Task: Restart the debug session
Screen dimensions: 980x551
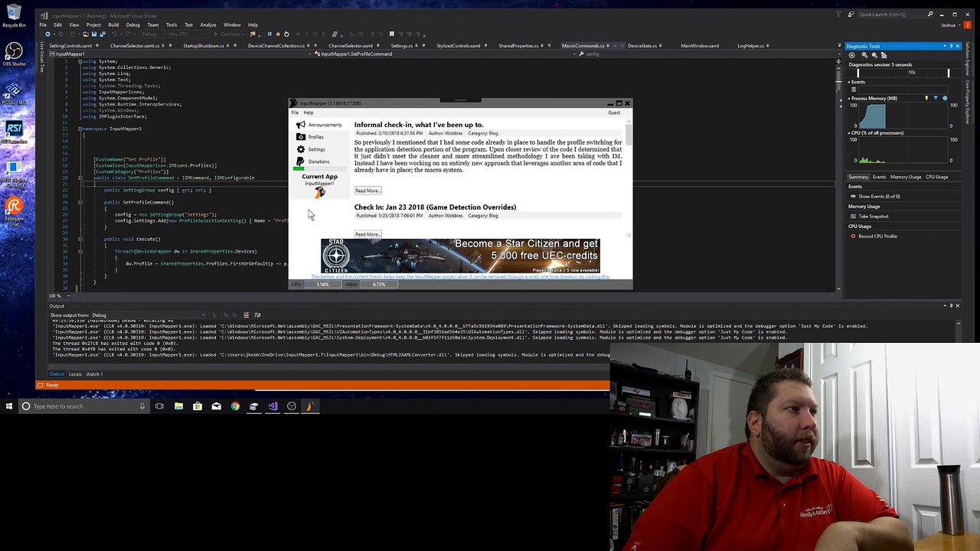Action: pyautogui.click(x=286, y=34)
